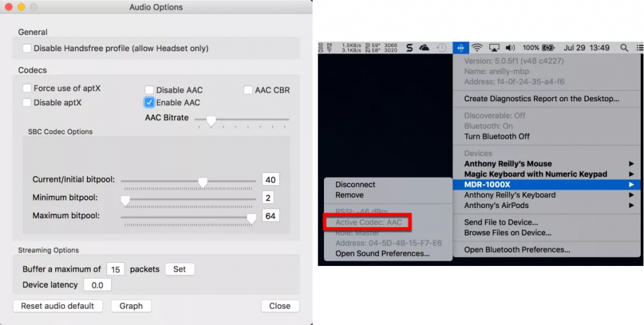Viewport: 644px width, 325px height.
Task: Click the battery charging icon
Action: (548, 48)
